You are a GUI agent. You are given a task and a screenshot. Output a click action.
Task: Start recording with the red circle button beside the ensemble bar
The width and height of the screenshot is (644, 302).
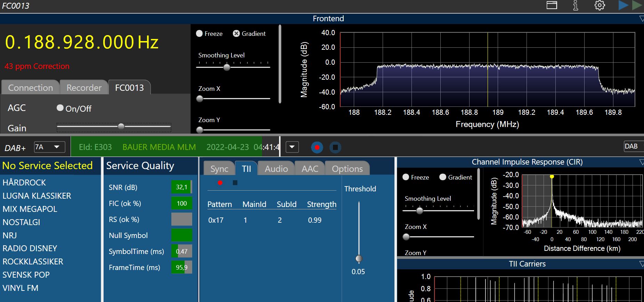[317, 147]
